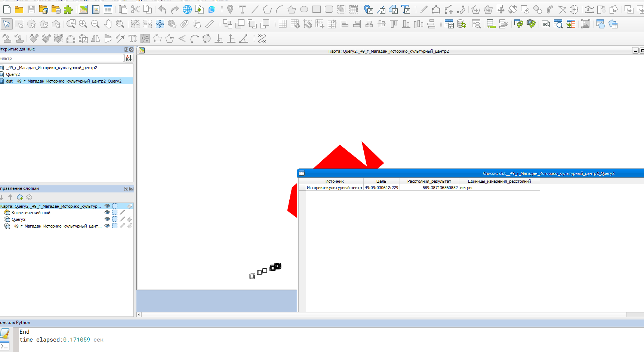The height and width of the screenshot is (352, 644).
Task: Toggle visibility of Косметический слой
Action: pyautogui.click(x=107, y=213)
